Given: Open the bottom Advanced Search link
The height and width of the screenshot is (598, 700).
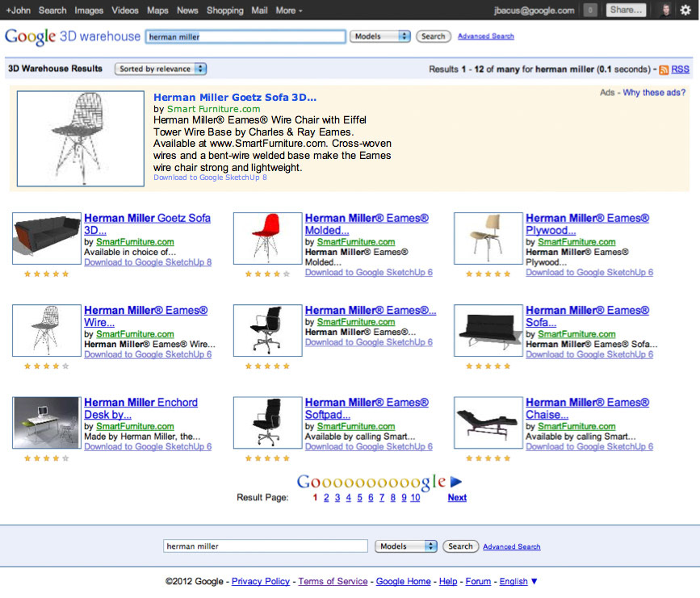Looking at the screenshot, I should click(512, 546).
